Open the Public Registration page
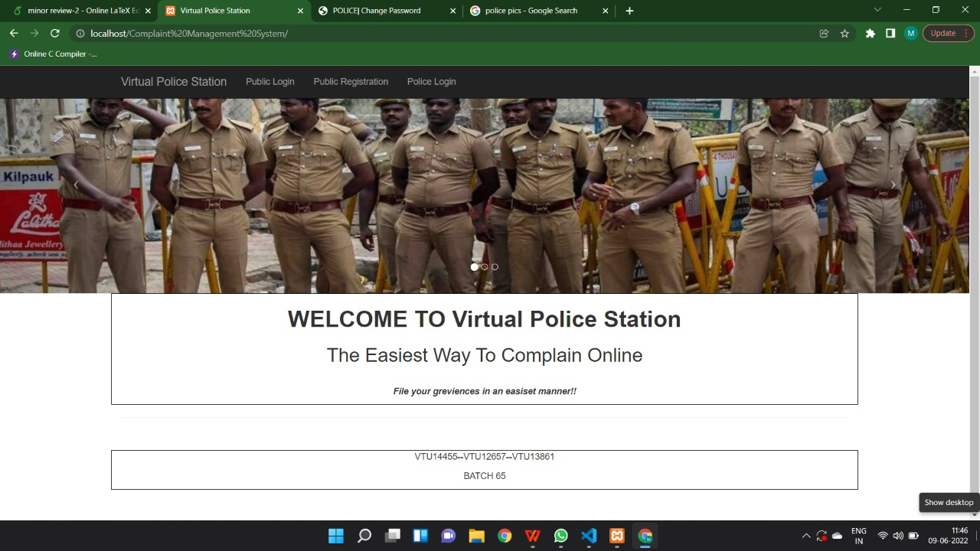Image resolution: width=980 pixels, height=551 pixels. click(x=351, y=81)
